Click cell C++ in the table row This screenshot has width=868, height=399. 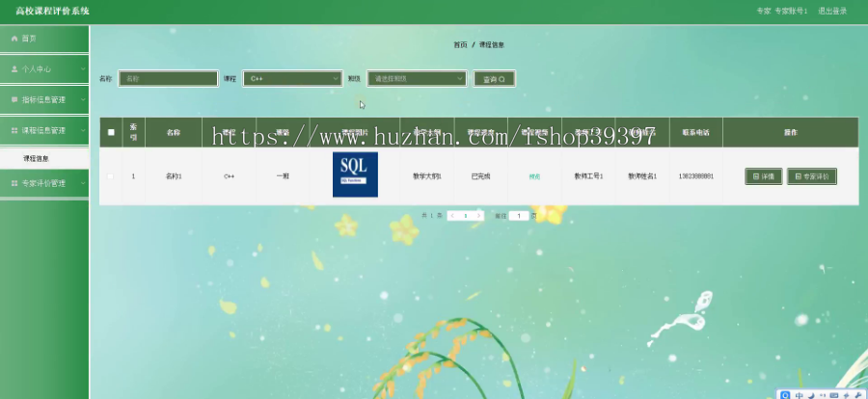tap(230, 176)
